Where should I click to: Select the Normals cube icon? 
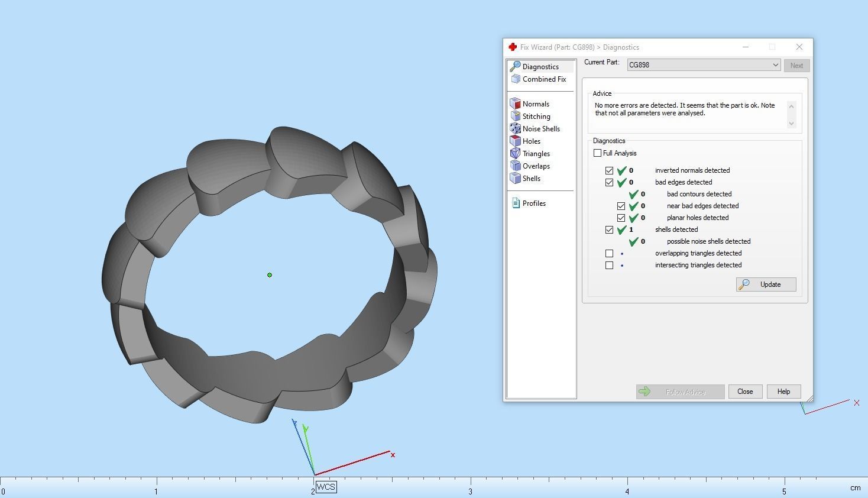click(515, 104)
